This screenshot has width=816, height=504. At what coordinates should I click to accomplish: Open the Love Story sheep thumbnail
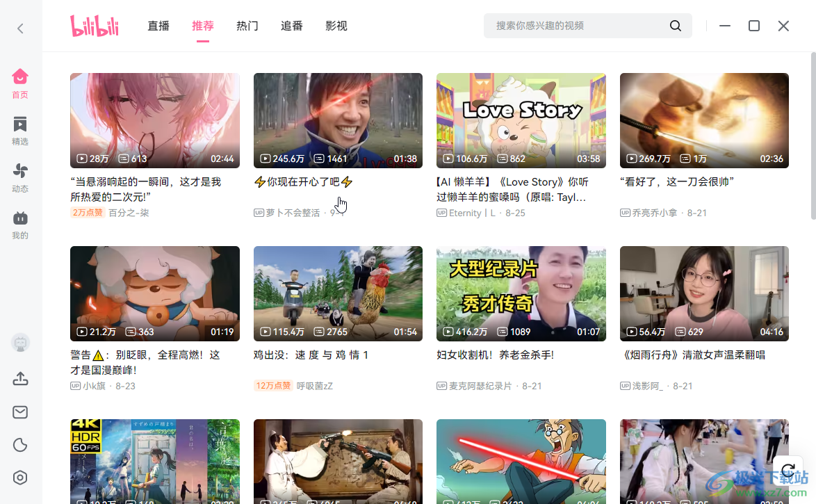[521, 120]
